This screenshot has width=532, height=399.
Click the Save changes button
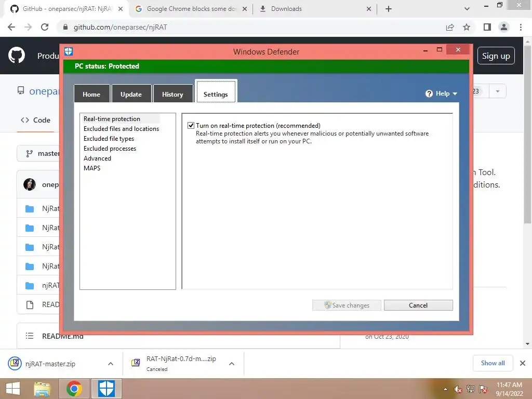pyautogui.click(x=347, y=305)
